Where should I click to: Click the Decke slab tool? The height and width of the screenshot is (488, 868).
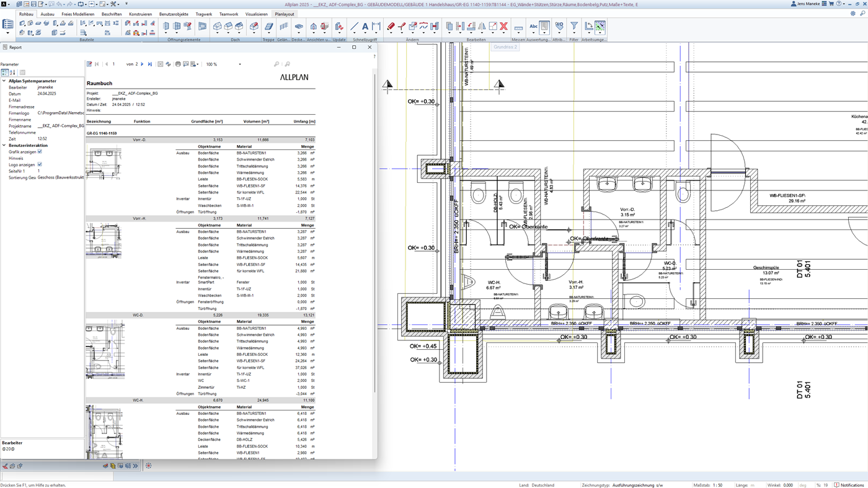click(298, 27)
